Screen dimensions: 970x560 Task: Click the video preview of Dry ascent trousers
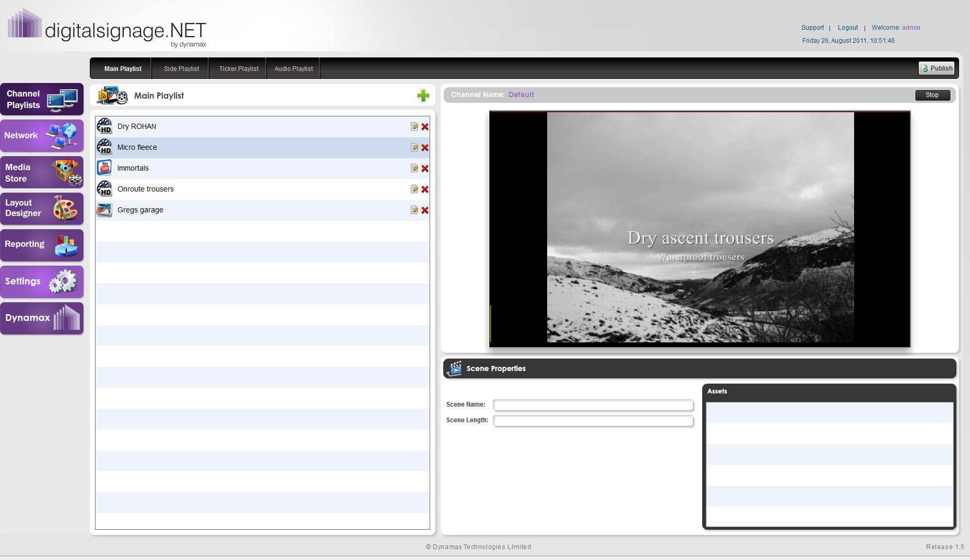pos(700,229)
